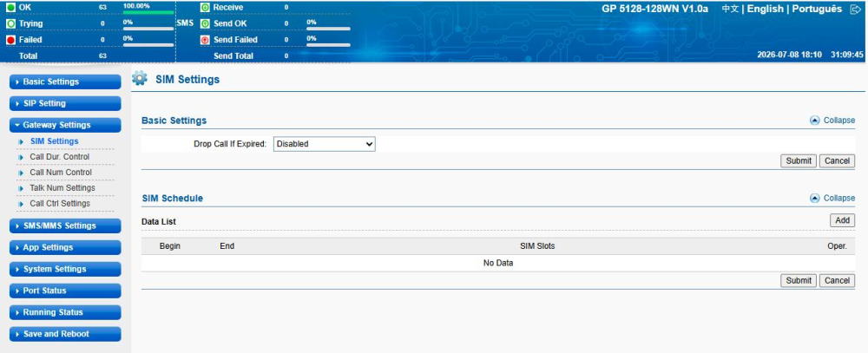The width and height of the screenshot is (868, 353).
Task: Click the Oper. column header
Action: (x=837, y=246)
